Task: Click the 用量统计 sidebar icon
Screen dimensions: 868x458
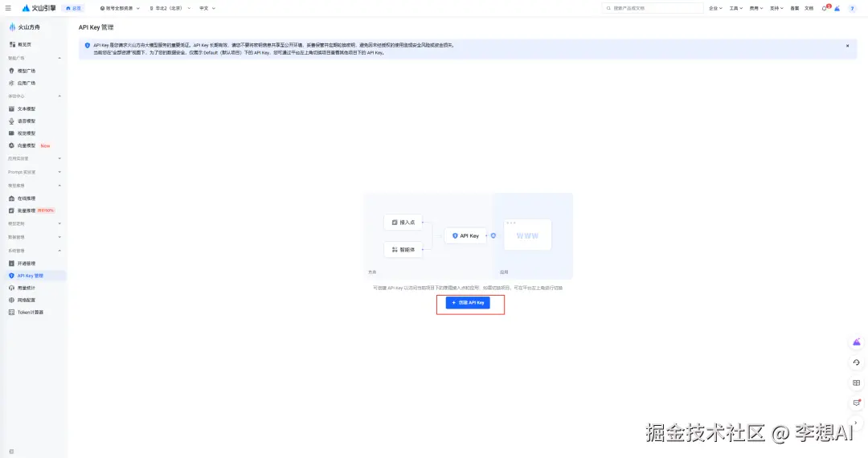Action: click(x=11, y=288)
